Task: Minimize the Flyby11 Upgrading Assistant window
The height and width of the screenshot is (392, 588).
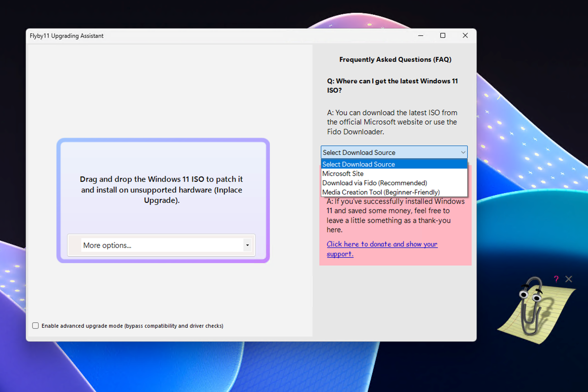Action: 421,36
